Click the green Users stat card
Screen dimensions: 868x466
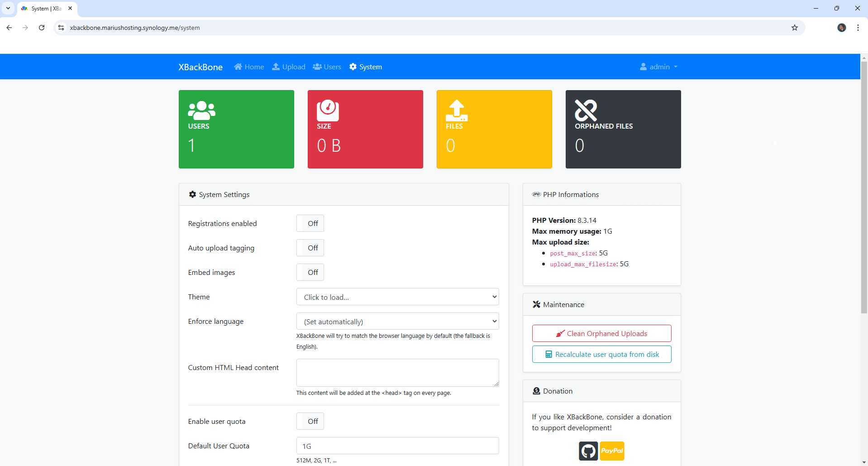(x=236, y=129)
